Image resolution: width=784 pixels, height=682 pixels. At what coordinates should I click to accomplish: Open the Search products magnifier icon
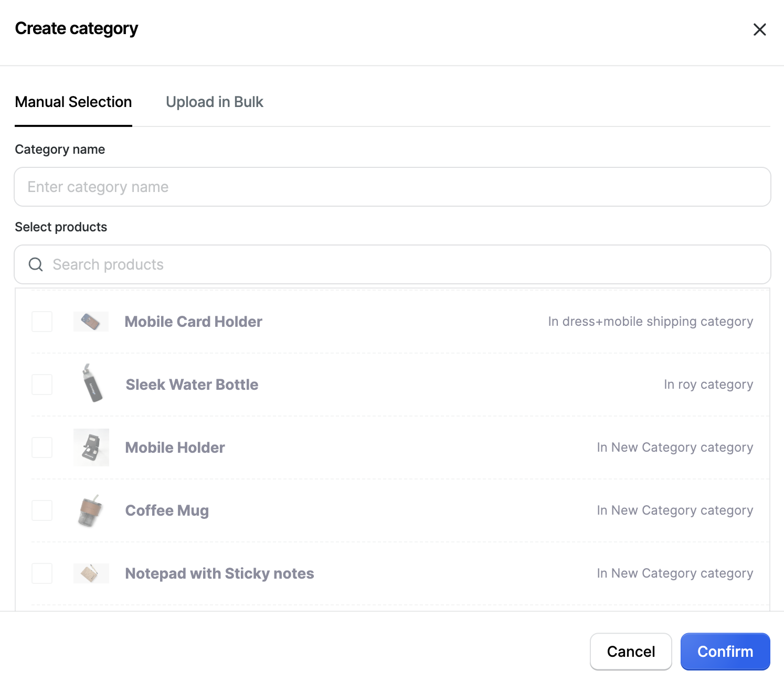click(36, 264)
